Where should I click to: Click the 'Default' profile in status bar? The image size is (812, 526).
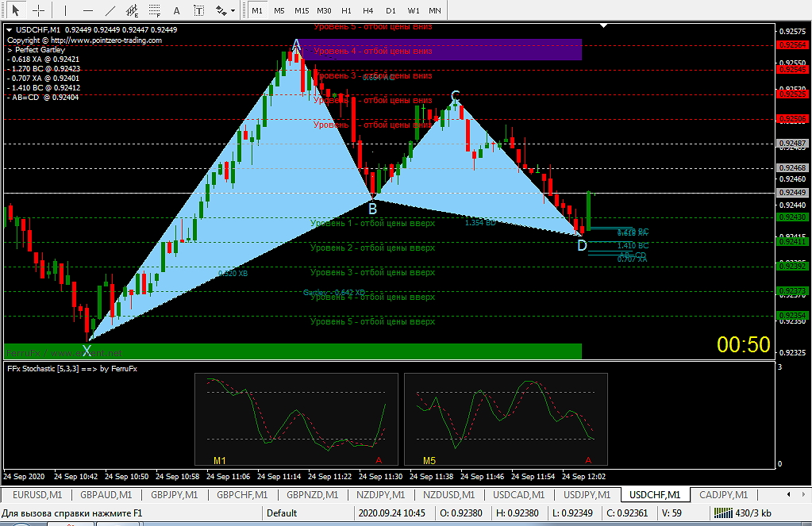point(282,513)
